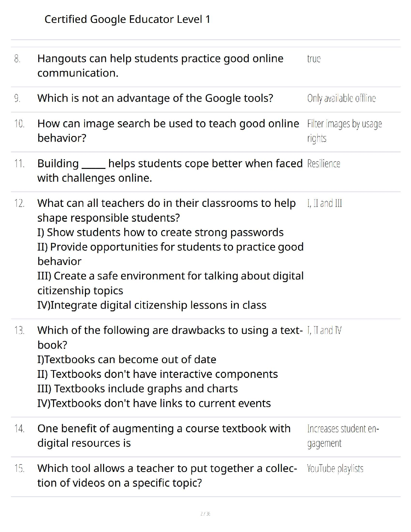Click the answer 'true' for question 8
The width and height of the screenshot is (411, 532).
tap(314, 59)
